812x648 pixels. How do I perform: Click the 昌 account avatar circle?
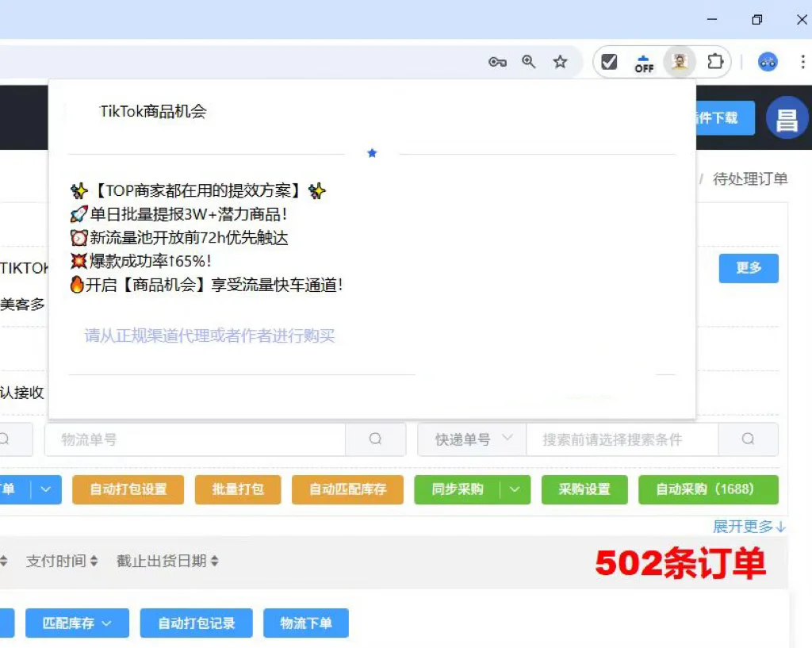click(x=787, y=117)
